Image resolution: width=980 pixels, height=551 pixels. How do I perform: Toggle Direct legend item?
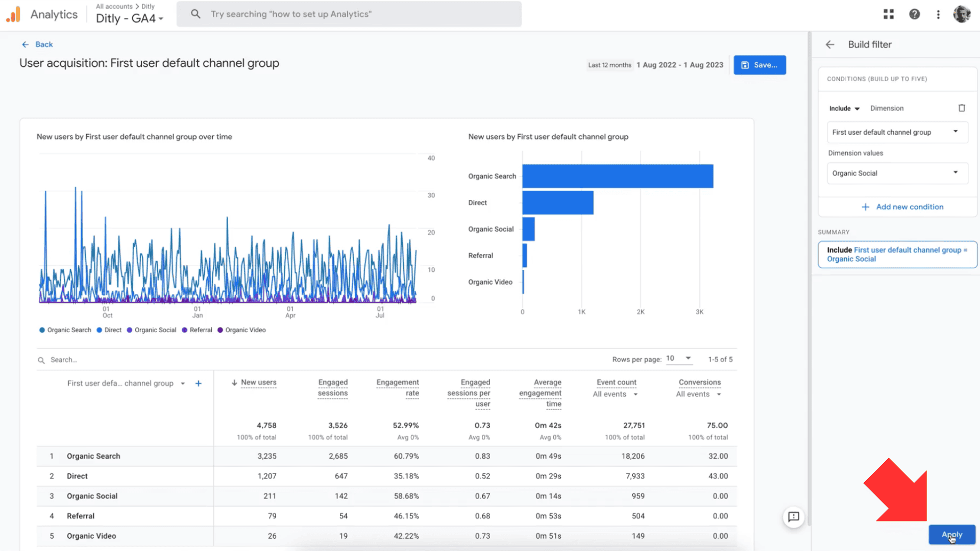click(x=109, y=330)
